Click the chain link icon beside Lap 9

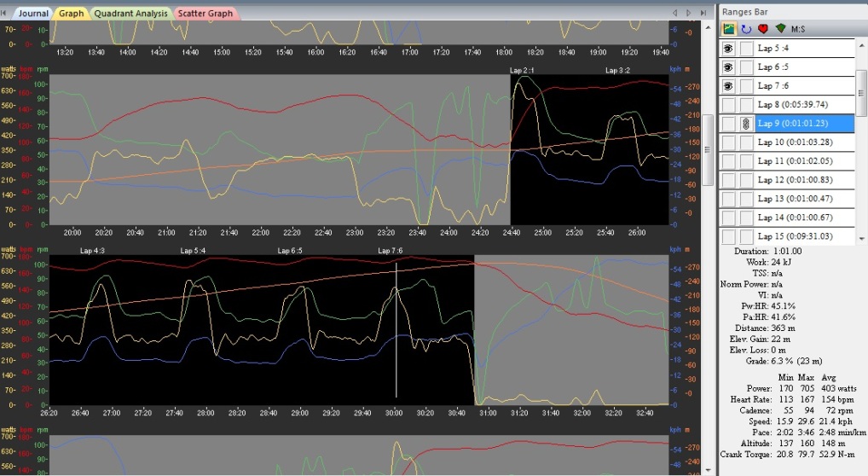pos(746,124)
